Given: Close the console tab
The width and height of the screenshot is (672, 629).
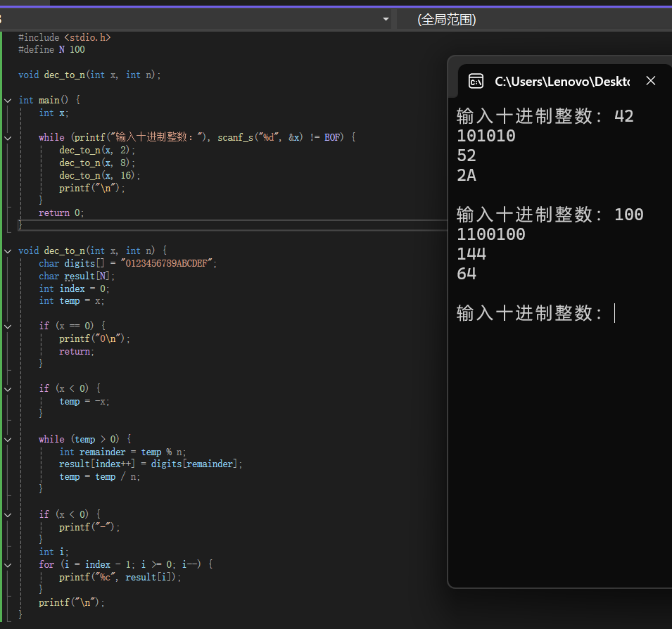Looking at the screenshot, I should [651, 80].
